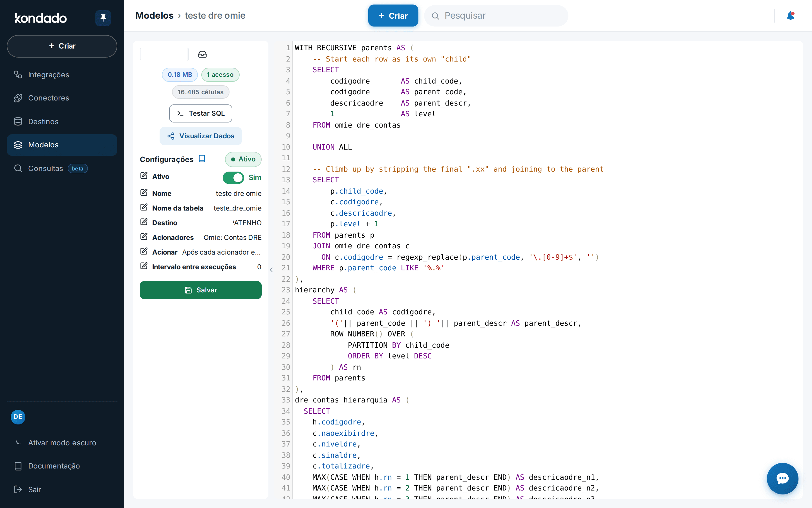Click the DE user avatar
Image resolution: width=812 pixels, height=508 pixels.
click(18, 417)
